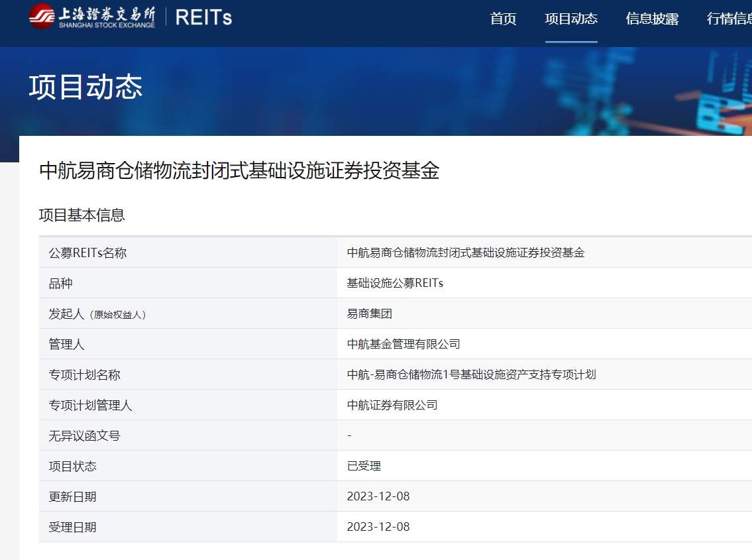Click the 无异议函文号 label cell

(x=188, y=435)
